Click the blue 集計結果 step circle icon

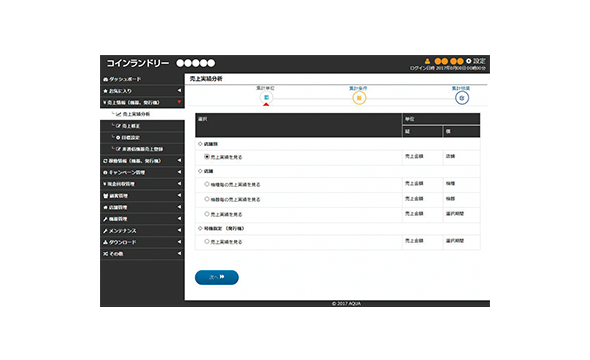coord(462,98)
